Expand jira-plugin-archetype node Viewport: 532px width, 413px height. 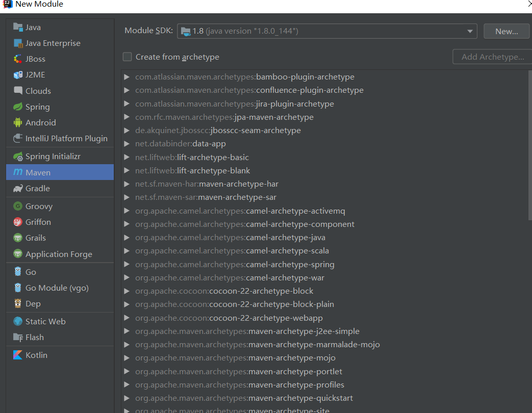[126, 104]
